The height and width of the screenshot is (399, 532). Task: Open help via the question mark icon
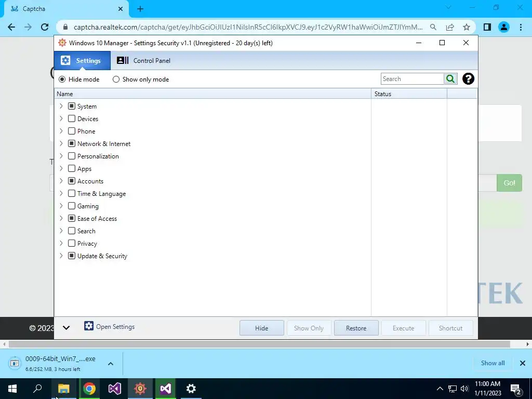[468, 79]
